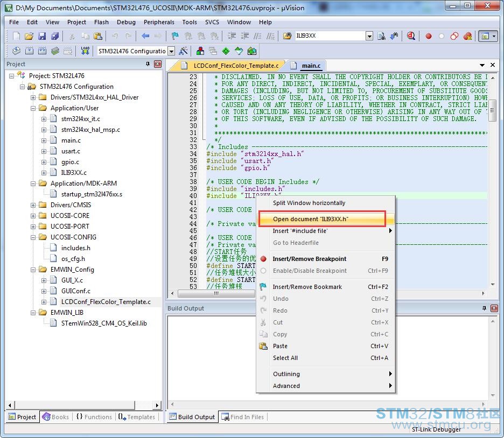
Task: Choose Insert/Remove Bookmark in the context menu
Action: (x=326, y=287)
